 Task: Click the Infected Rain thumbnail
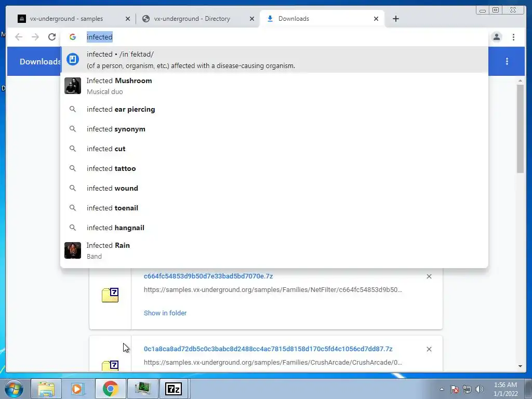(x=73, y=250)
